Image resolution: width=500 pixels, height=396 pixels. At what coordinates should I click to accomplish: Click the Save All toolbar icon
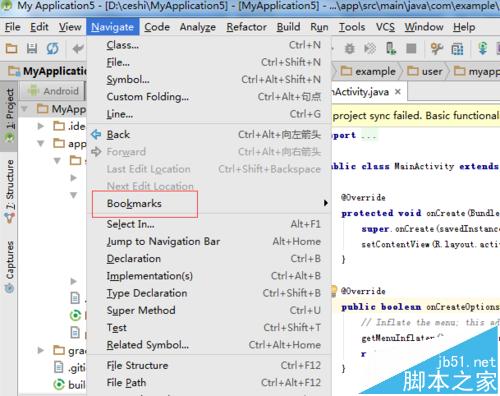point(32,49)
